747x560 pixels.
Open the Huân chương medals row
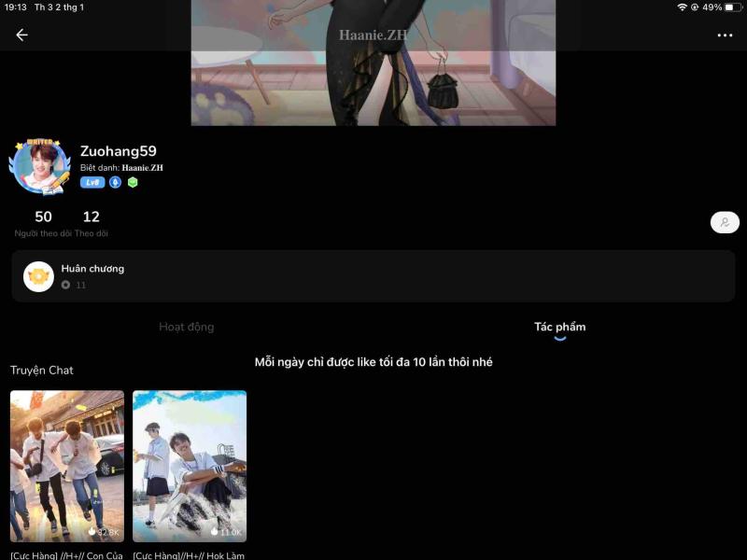click(373, 276)
